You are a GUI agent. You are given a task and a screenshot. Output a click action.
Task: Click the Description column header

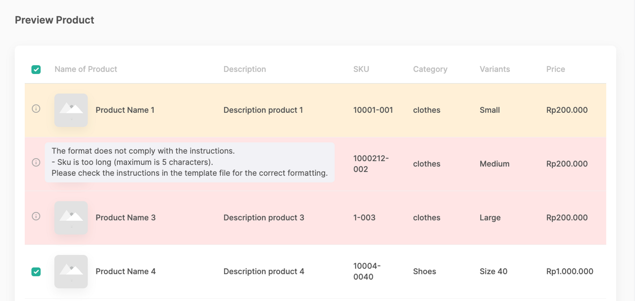244,69
